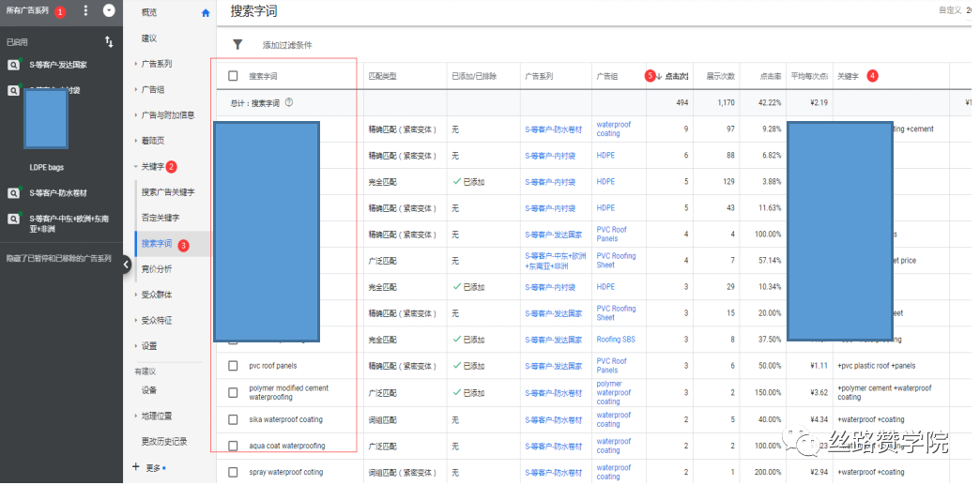Click the search campaign icon for S-等客户-发达国家
Viewport: 980px width, 485px height.
[x=14, y=65]
